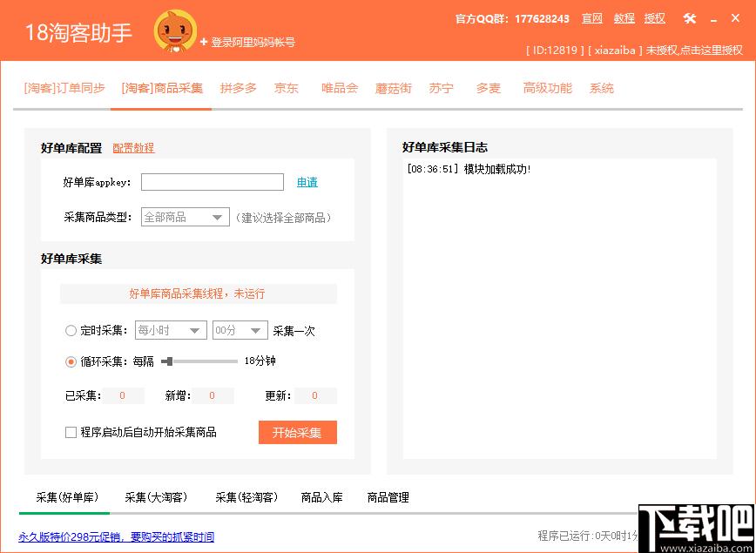Minimize the 18淘客助手 window
This screenshot has height=553, width=756.
(x=713, y=19)
